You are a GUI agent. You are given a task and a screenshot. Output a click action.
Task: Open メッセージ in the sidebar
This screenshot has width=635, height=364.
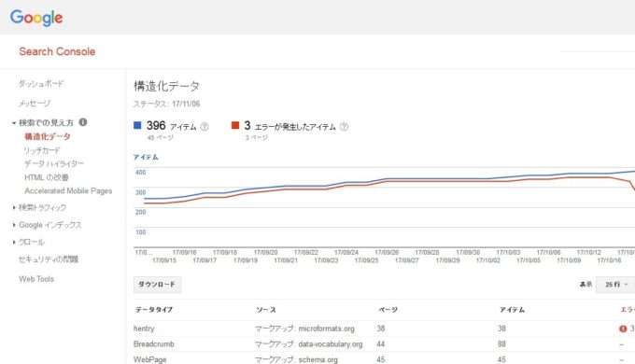[35, 104]
